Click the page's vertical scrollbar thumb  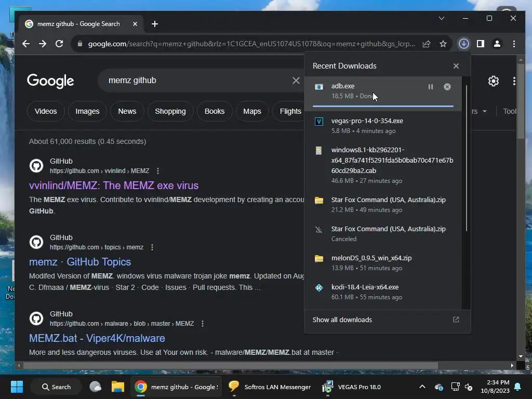click(521, 101)
